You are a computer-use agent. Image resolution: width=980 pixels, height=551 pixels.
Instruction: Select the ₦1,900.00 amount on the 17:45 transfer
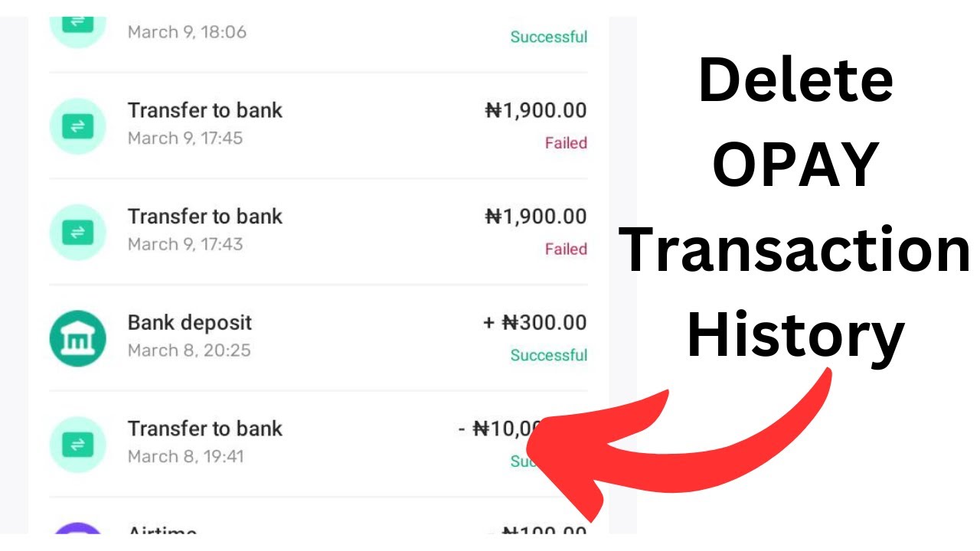[x=536, y=111]
